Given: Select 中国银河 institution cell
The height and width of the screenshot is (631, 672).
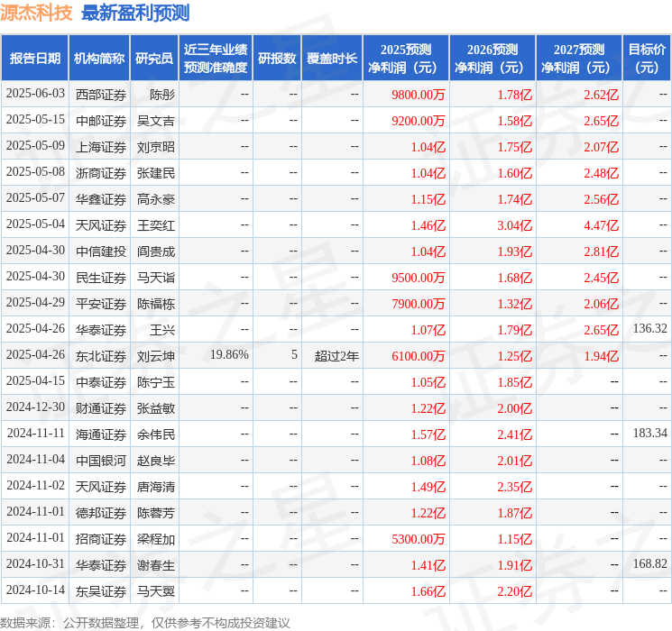Looking at the screenshot, I should pyautogui.click(x=99, y=460).
